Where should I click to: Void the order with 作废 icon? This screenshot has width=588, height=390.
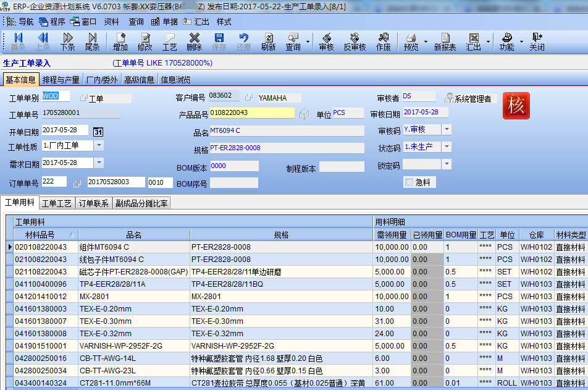click(383, 41)
